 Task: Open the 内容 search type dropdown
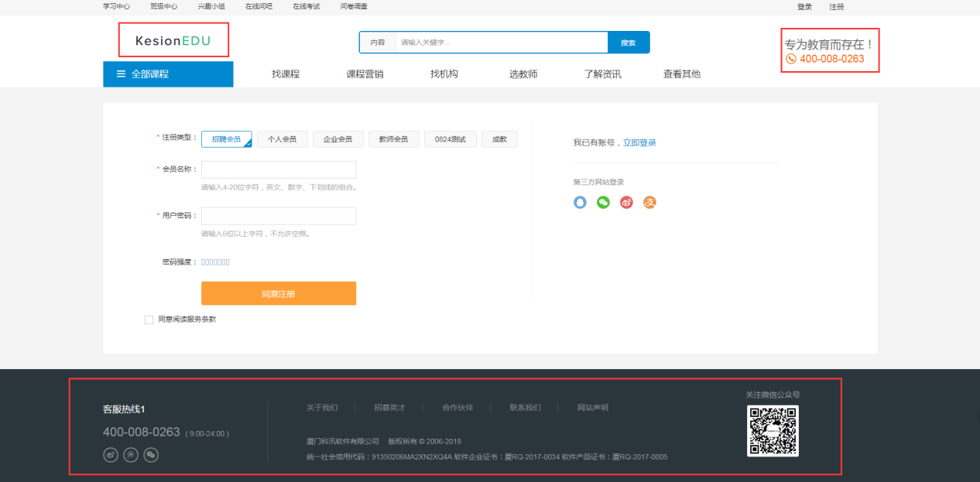point(378,43)
